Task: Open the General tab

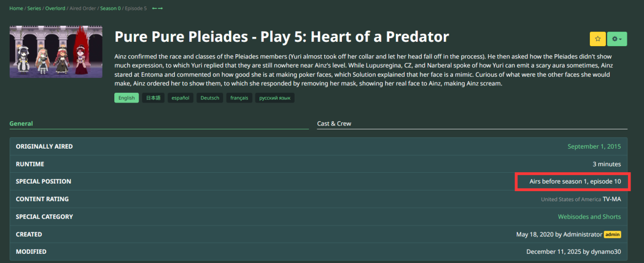Action: [21, 123]
